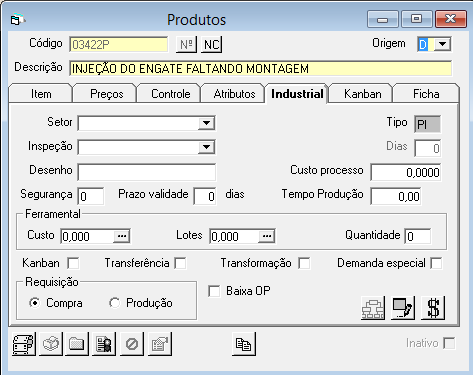Open the Inspeção dropdown list
This screenshot has width=473, height=375.
click(x=206, y=147)
